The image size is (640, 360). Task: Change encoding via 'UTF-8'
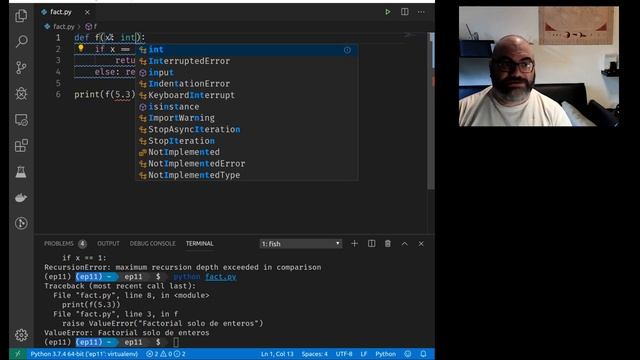344,354
